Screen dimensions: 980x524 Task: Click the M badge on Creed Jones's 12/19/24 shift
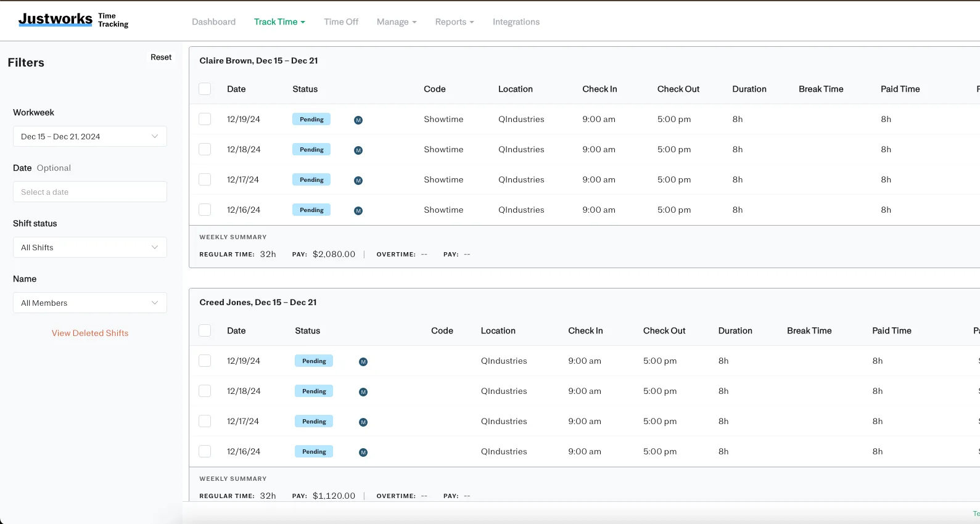coord(363,362)
